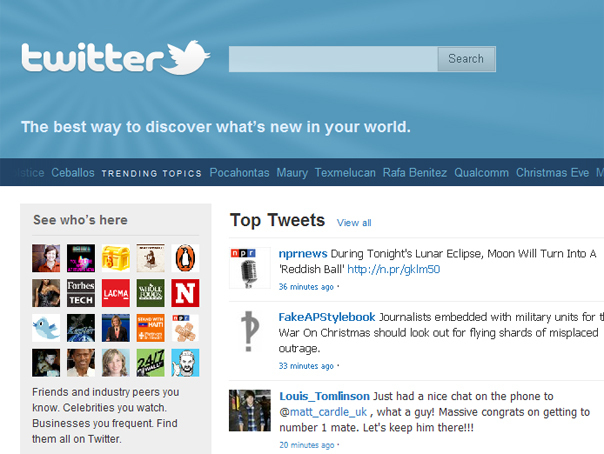Image resolution: width=604 pixels, height=454 pixels.
Task: Select the Pocahontas trending topic
Action: point(239,173)
